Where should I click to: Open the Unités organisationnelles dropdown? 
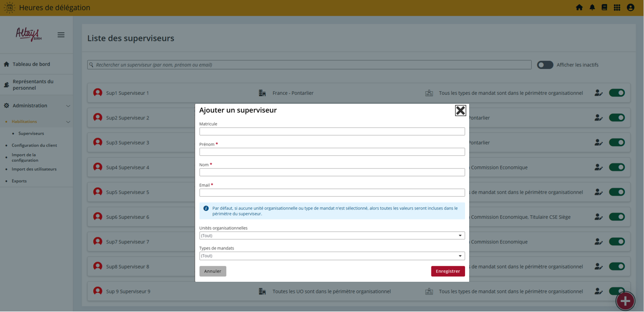point(332,235)
